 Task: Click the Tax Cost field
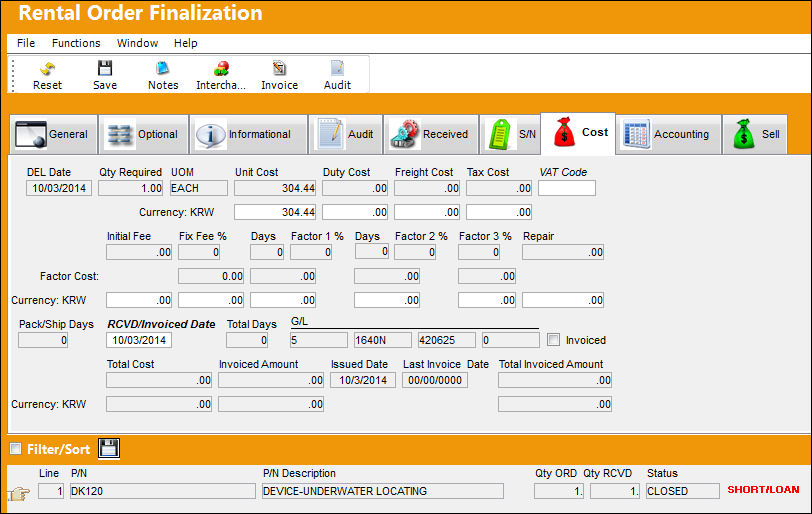tap(499, 188)
